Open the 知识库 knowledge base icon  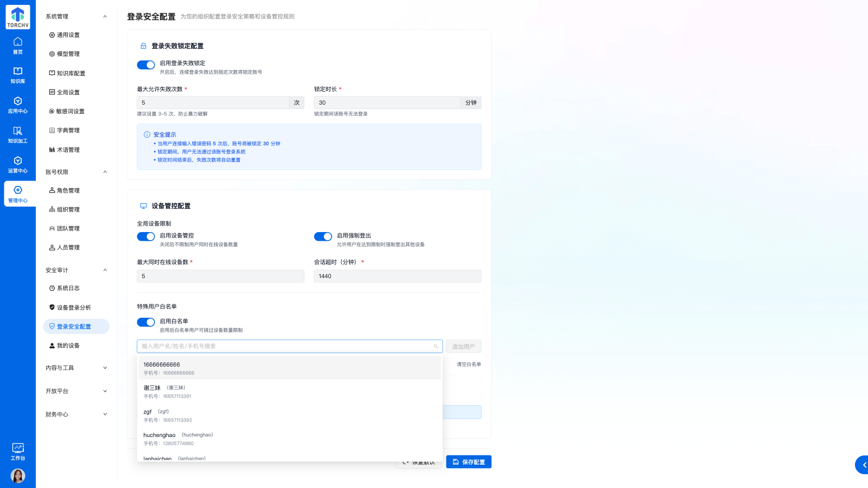[x=17, y=75]
